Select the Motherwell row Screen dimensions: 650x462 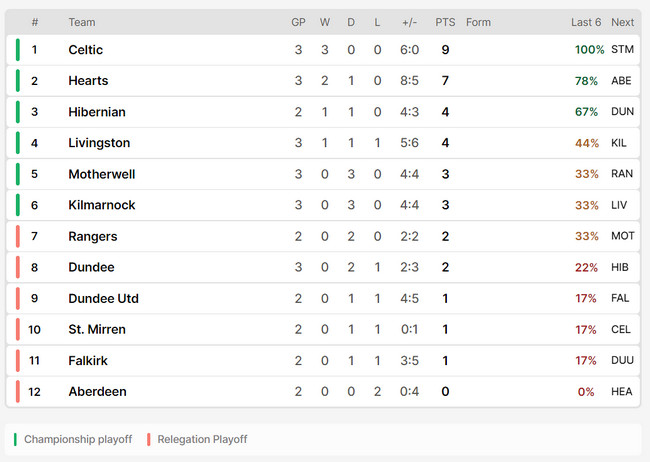tap(323, 174)
